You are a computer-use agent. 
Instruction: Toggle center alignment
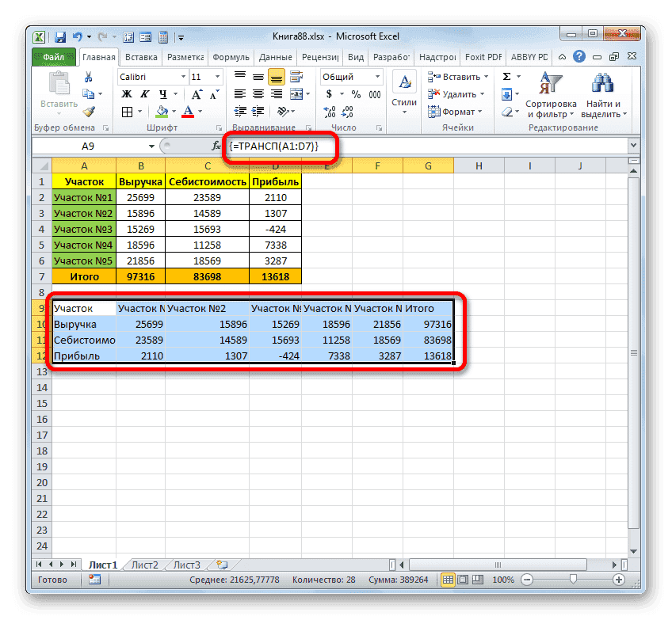pyautogui.click(x=257, y=94)
